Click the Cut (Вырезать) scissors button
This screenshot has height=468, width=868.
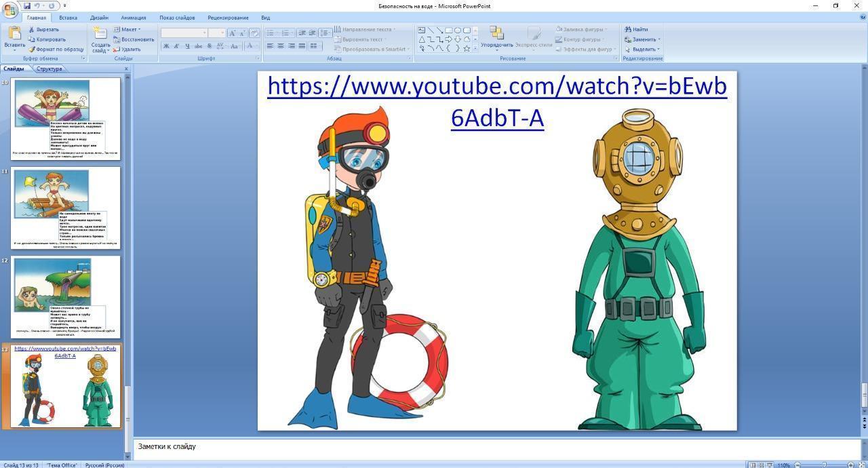pyautogui.click(x=43, y=29)
